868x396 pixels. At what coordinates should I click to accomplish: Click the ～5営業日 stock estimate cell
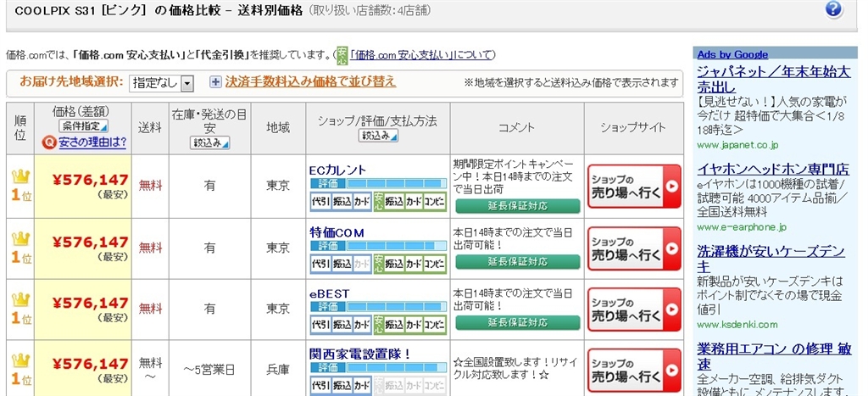pos(209,370)
